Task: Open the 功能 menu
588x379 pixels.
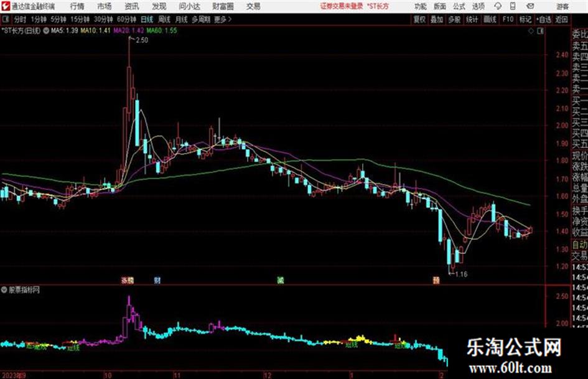Action: [x=421, y=6]
